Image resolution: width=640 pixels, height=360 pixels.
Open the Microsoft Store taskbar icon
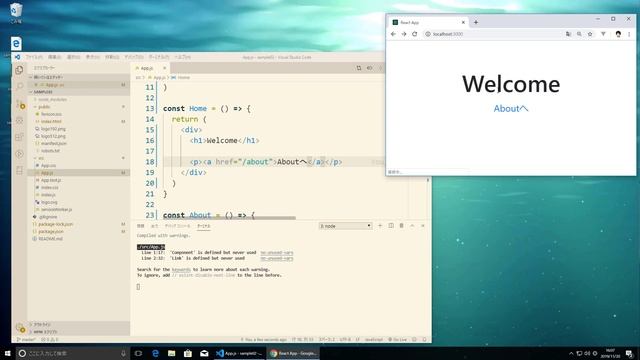[x=188, y=353]
